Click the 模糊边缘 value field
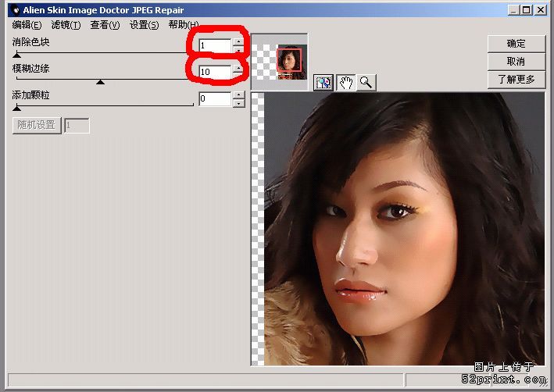The height and width of the screenshot is (392, 554). tap(215, 72)
